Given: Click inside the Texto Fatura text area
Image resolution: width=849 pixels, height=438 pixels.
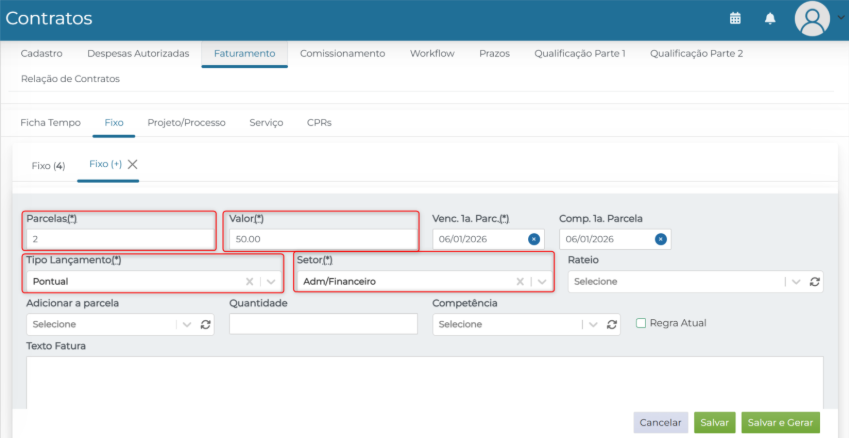Looking at the screenshot, I should click(424, 382).
